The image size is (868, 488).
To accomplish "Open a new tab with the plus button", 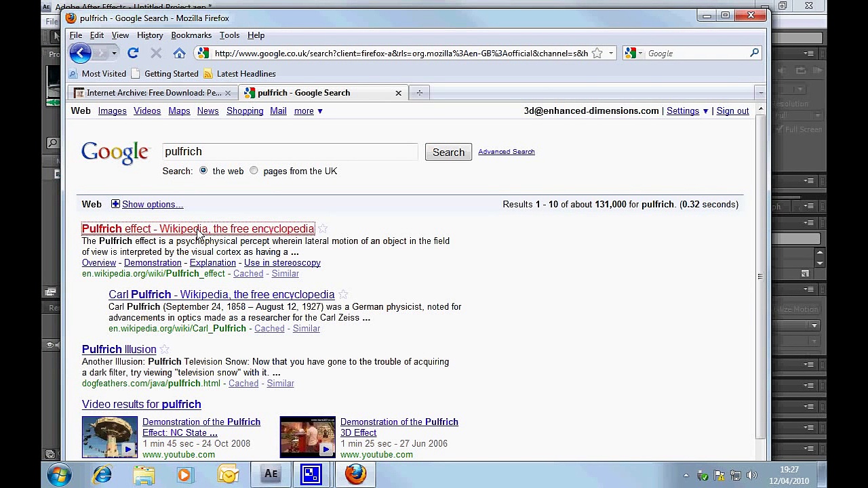I will (x=419, y=93).
